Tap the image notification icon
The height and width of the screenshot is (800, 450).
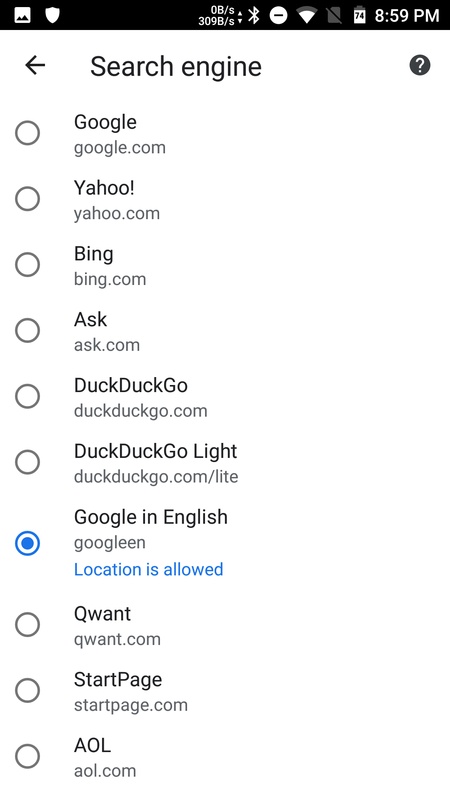(x=22, y=15)
